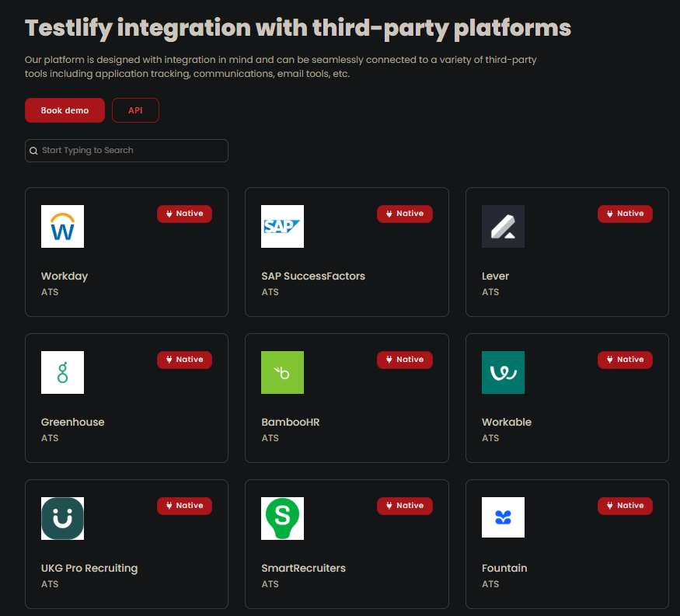This screenshot has width=680, height=616.
Task: Click the ATS label under UKG Pro Recruiting
Action: (50, 584)
